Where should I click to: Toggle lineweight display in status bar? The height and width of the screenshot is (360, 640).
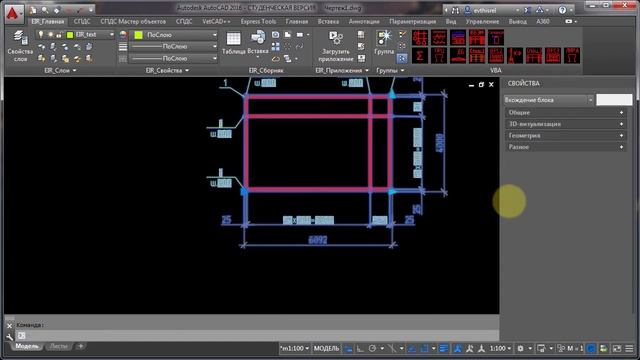click(444, 349)
